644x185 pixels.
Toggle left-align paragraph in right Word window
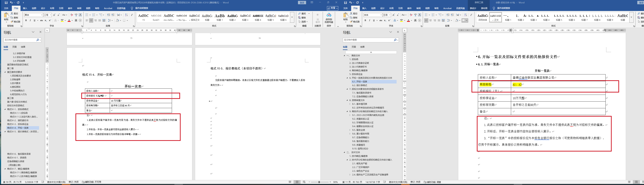click(426, 20)
